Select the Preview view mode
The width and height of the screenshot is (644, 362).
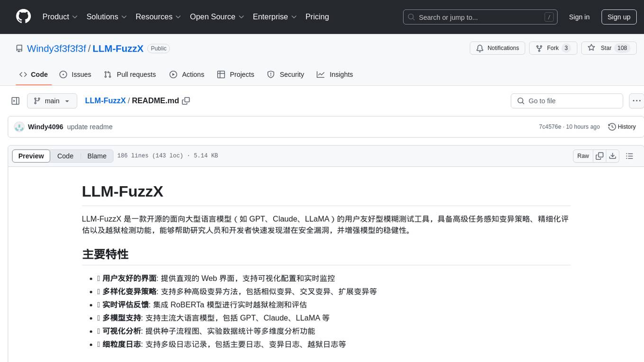pyautogui.click(x=31, y=156)
